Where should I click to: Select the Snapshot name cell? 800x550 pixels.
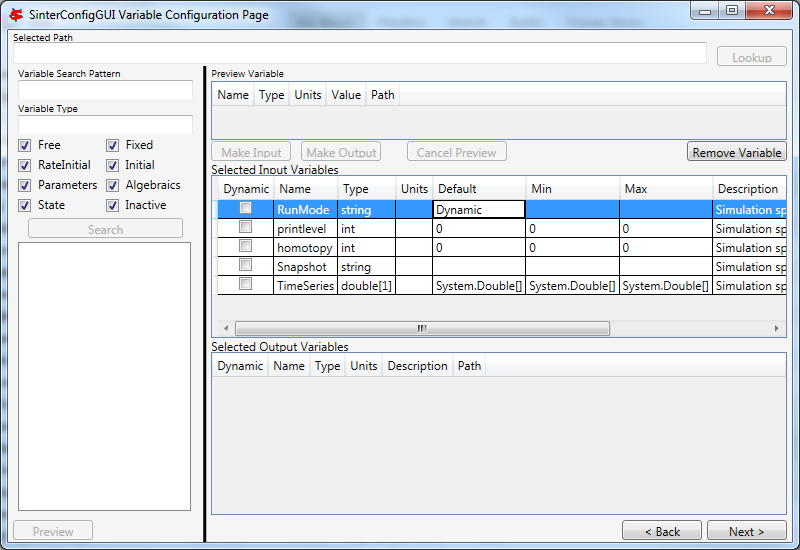click(305, 267)
